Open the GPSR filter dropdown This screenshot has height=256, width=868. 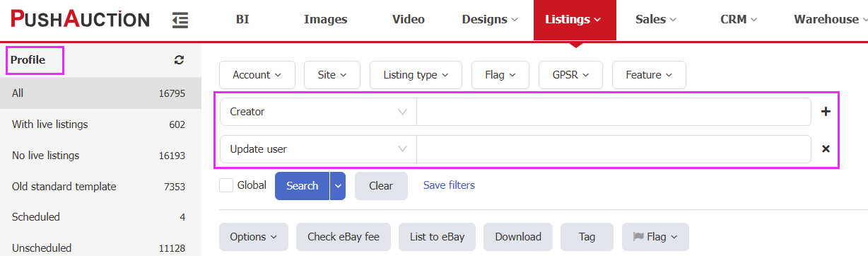pyautogui.click(x=570, y=75)
